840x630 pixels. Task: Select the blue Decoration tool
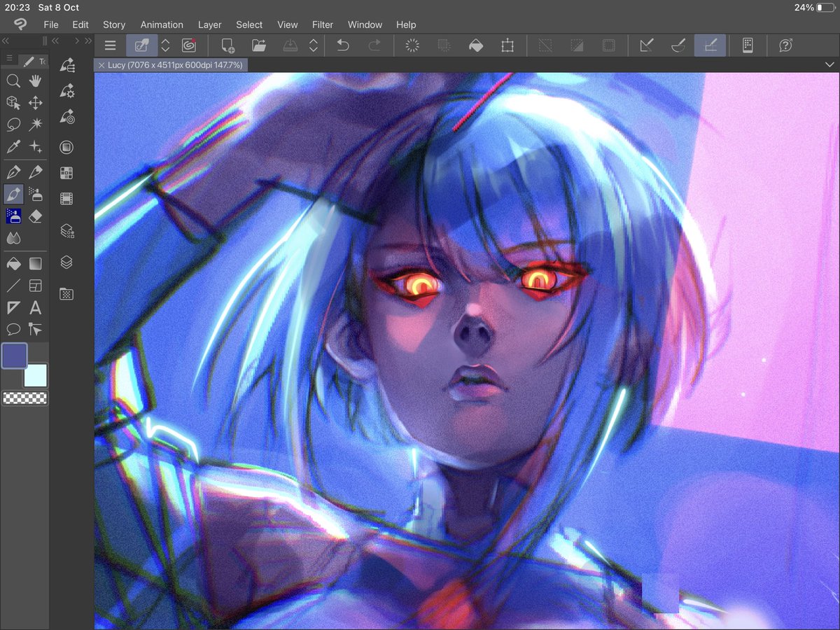(x=13, y=216)
